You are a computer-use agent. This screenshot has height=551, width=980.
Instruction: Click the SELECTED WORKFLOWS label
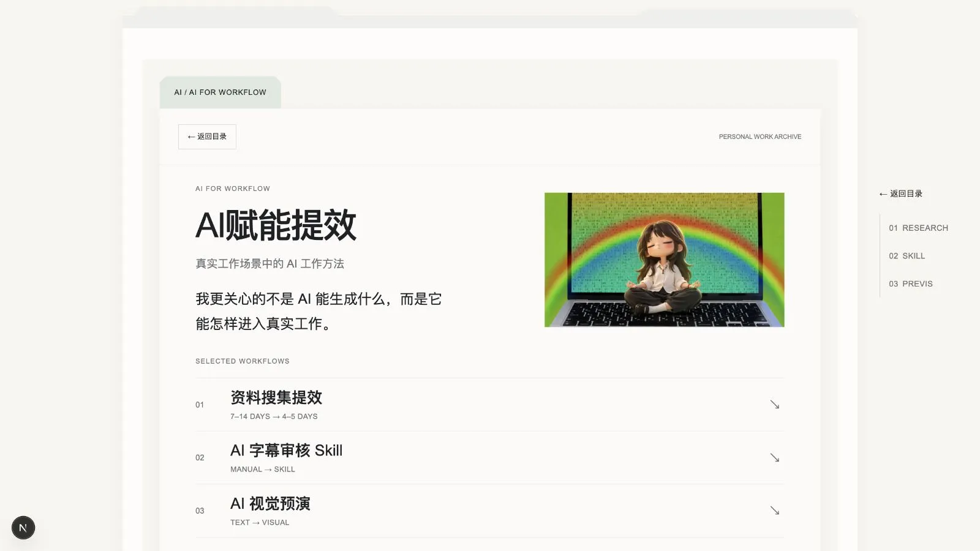[x=243, y=361]
